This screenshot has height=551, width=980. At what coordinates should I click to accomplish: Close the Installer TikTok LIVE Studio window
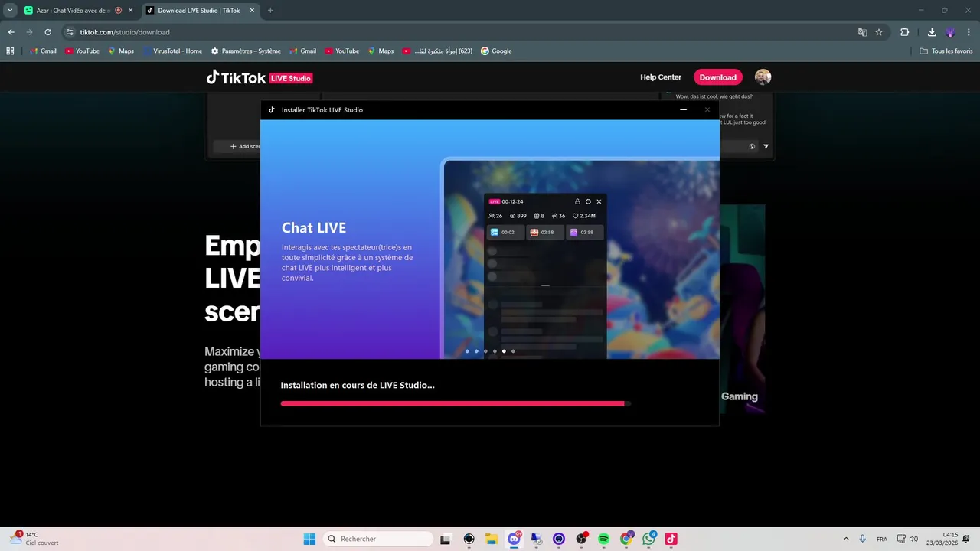point(707,109)
